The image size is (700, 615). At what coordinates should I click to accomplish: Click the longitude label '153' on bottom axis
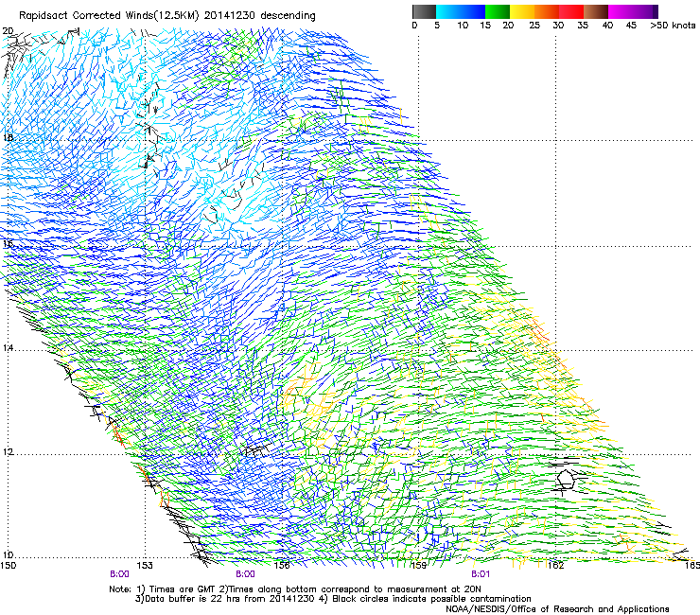145,566
